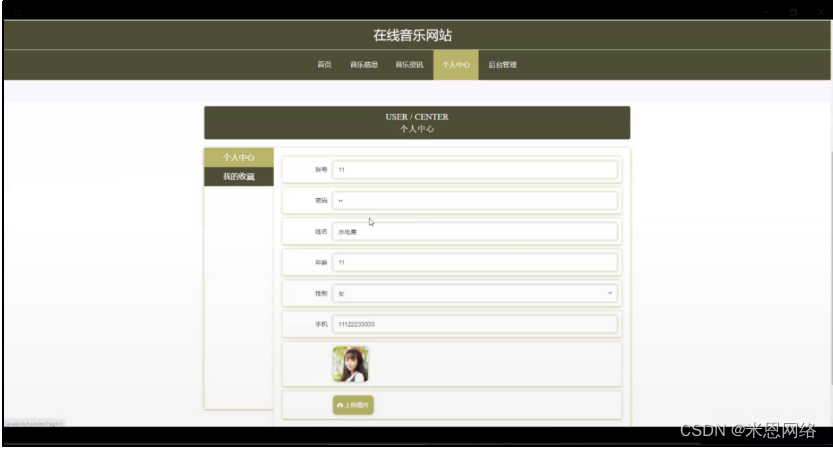The width and height of the screenshot is (833, 449).
Task: Click the 账号 input field
Action: [x=475, y=170]
